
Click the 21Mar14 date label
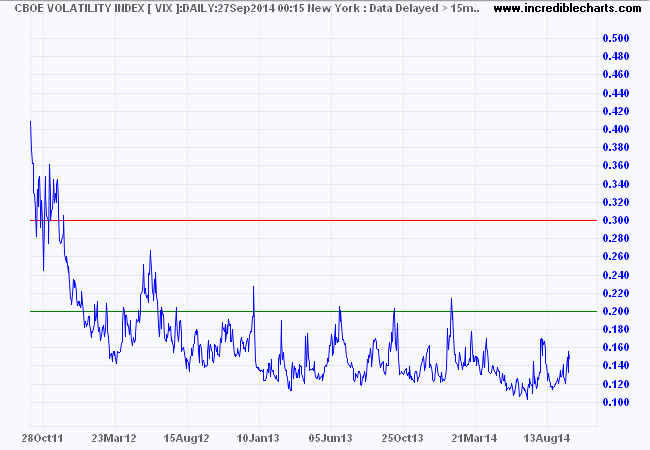[474, 438]
